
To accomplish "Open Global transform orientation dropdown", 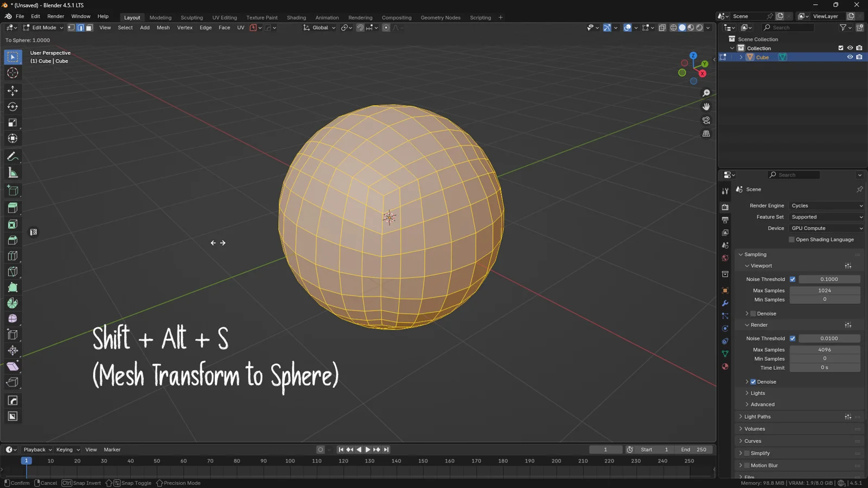I will click(320, 28).
